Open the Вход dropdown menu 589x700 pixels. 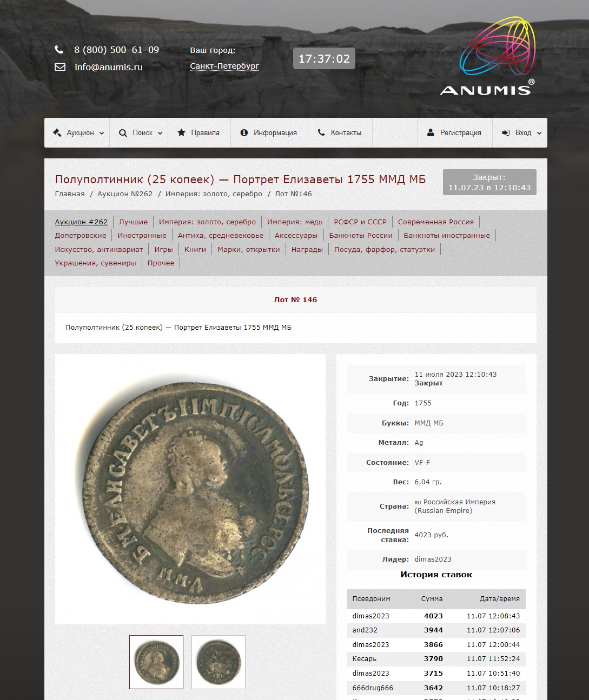521,133
